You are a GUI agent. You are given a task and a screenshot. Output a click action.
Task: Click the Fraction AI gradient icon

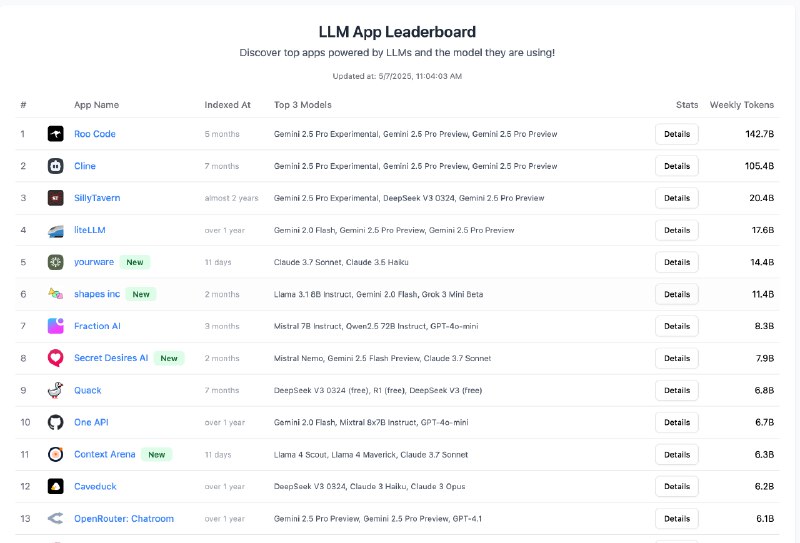coord(56,326)
